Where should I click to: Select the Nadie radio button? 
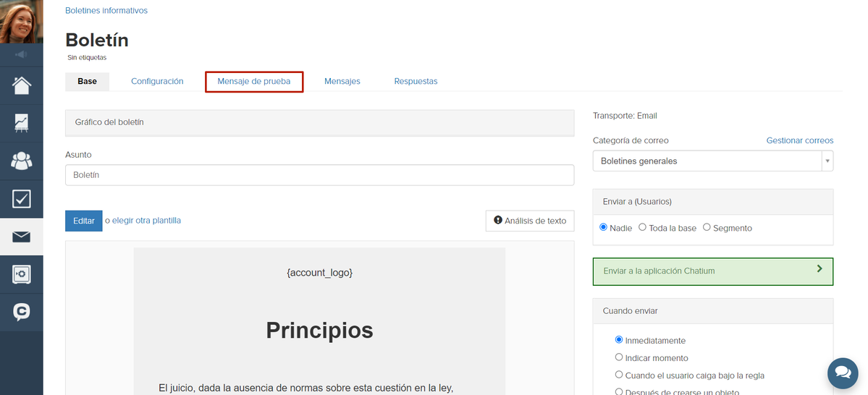[x=603, y=227]
